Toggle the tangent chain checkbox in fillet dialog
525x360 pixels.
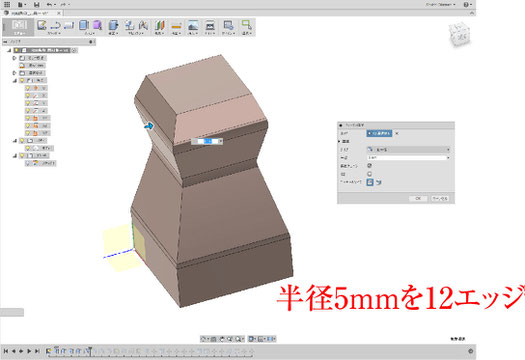[369, 166]
